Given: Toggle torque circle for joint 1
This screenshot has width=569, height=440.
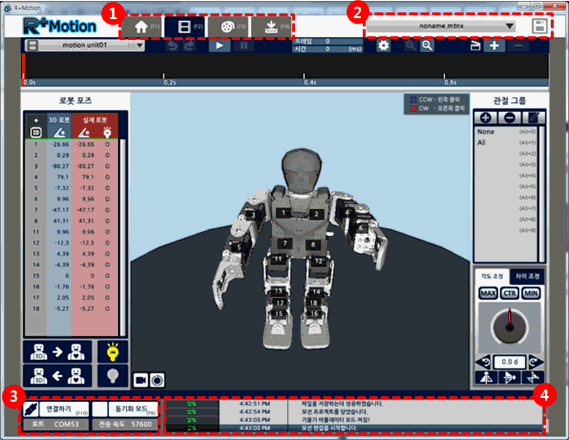Looking at the screenshot, I should coord(107,144).
